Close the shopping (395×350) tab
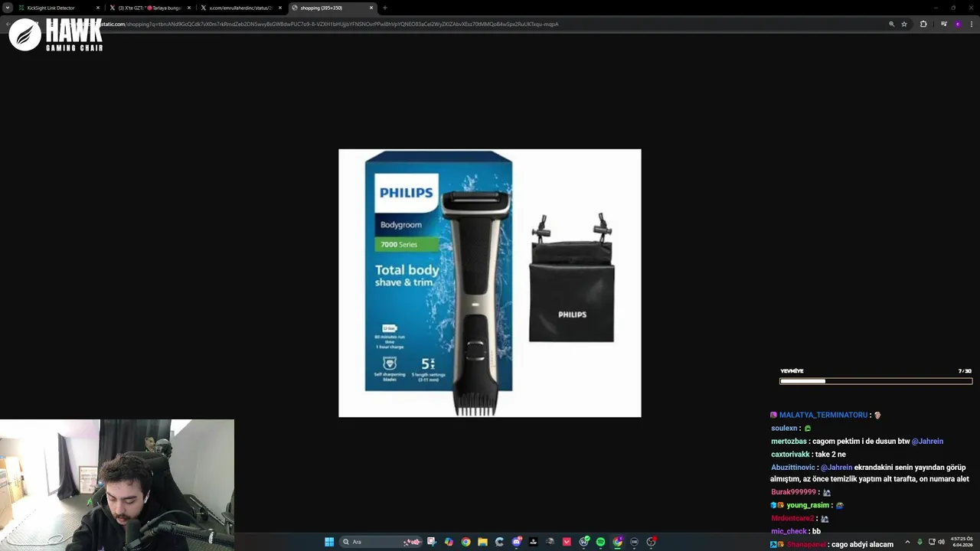 (x=371, y=8)
